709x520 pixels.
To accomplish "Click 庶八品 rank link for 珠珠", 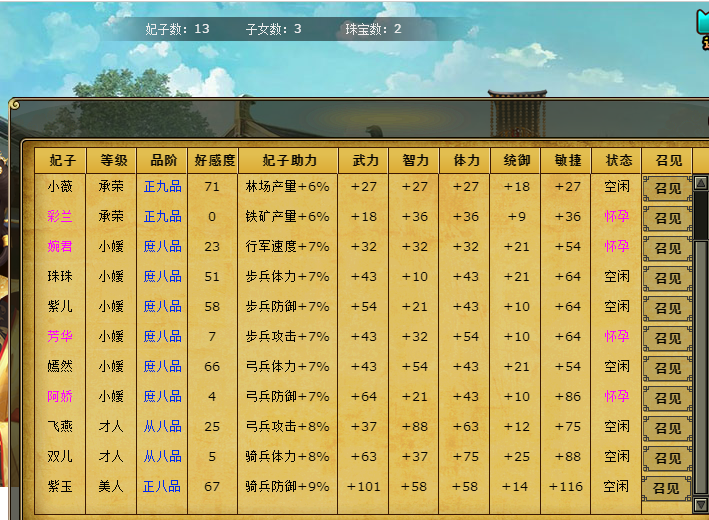I will 162,276.
